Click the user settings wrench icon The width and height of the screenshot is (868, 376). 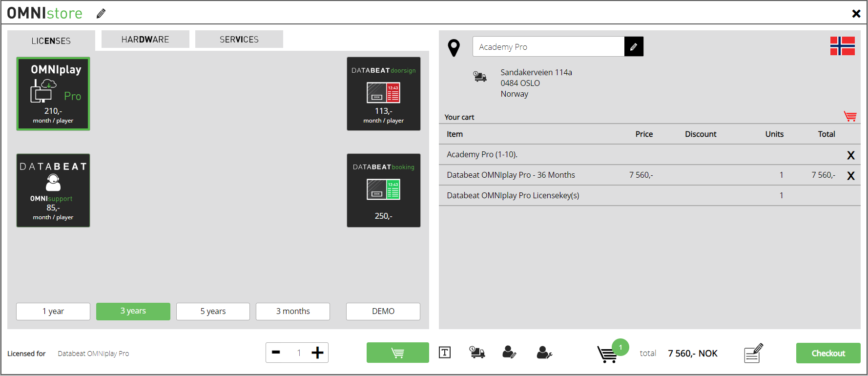pos(544,352)
